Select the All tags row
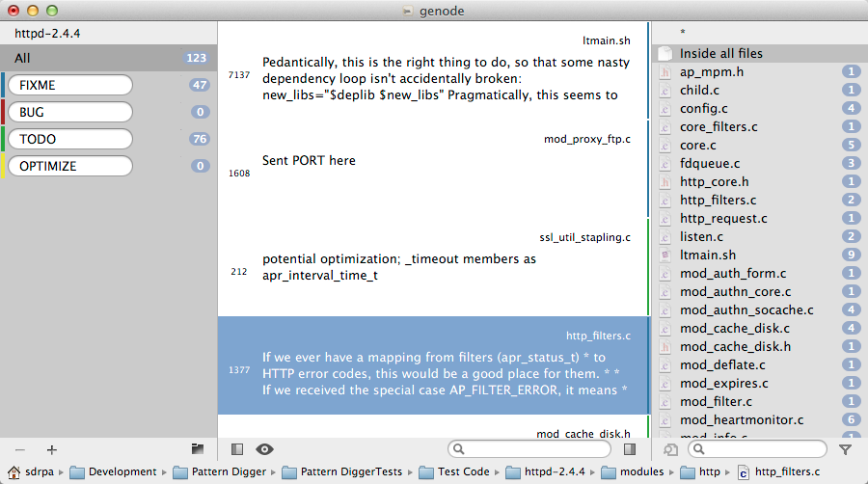 108,58
